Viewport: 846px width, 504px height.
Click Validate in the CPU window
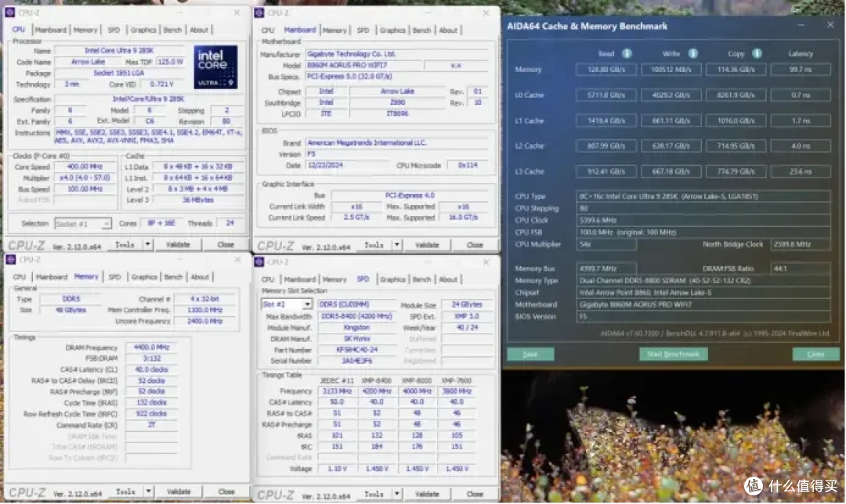(x=178, y=244)
